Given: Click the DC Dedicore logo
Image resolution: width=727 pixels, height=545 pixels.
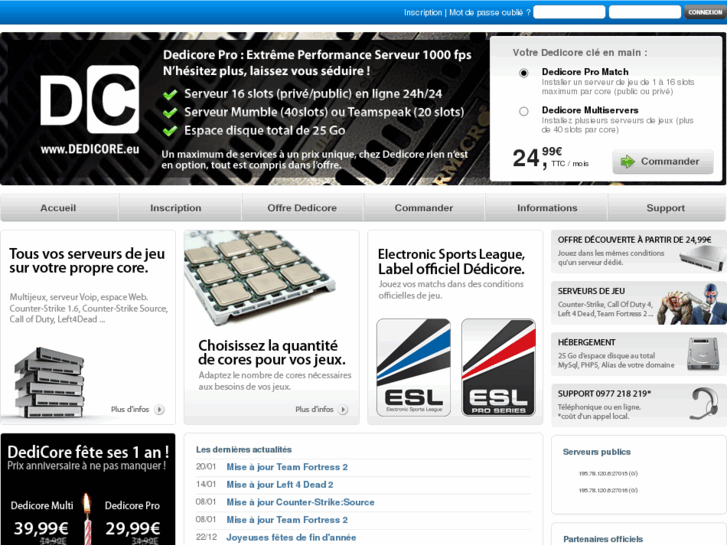Looking at the screenshot, I should click(x=89, y=99).
